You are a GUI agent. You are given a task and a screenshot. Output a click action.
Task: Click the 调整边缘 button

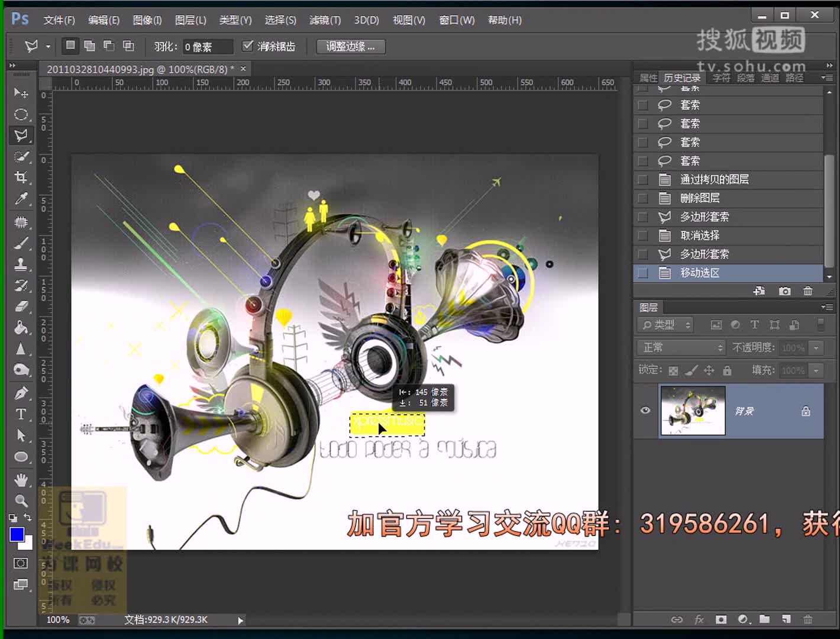pos(351,46)
